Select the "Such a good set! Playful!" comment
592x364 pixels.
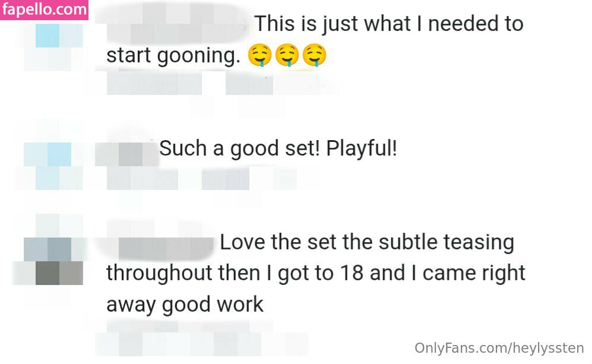click(x=278, y=148)
